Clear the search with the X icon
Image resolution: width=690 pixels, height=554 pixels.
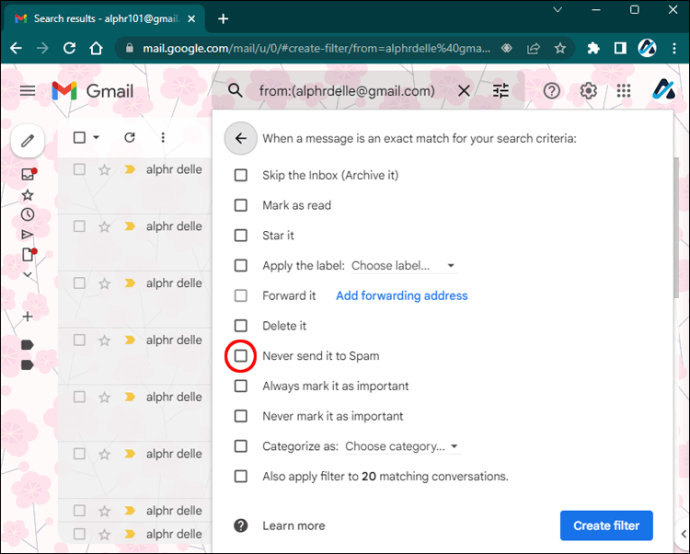(x=464, y=91)
